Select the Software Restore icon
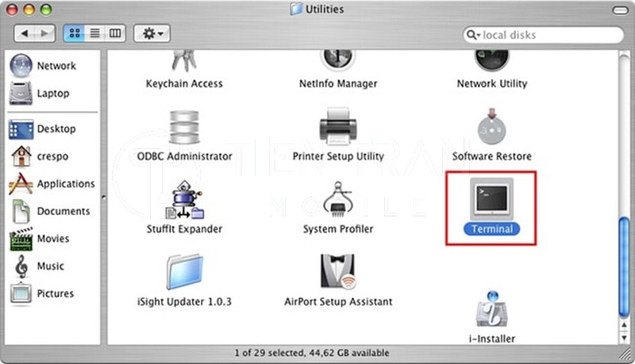 (x=491, y=127)
